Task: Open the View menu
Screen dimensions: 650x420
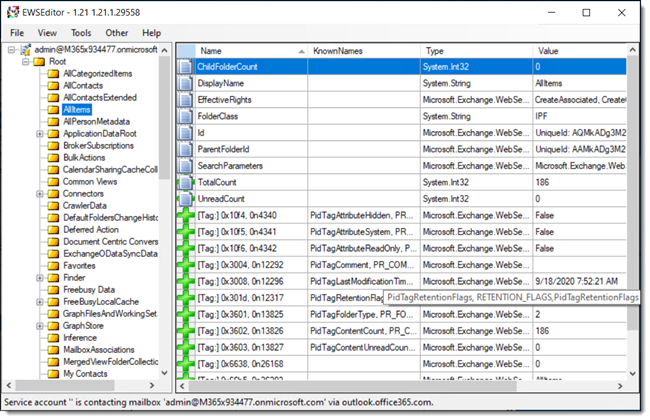Action: click(x=47, y=33)
